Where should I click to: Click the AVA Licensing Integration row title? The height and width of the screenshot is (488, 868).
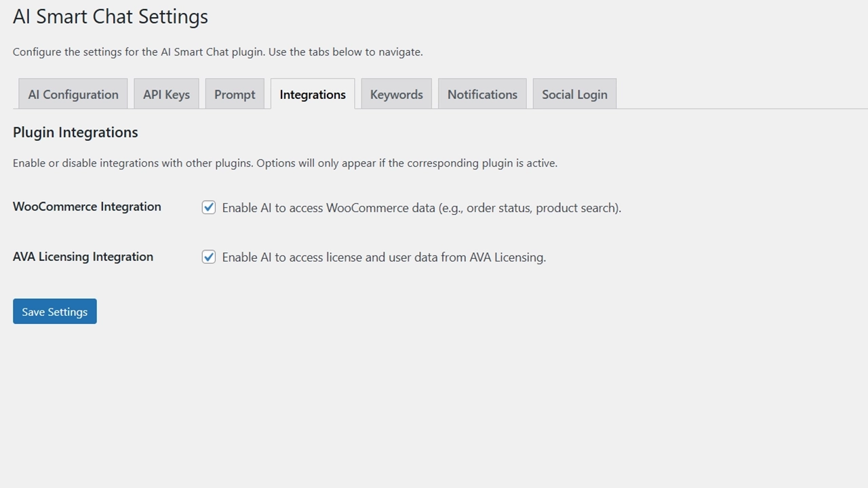83,257
